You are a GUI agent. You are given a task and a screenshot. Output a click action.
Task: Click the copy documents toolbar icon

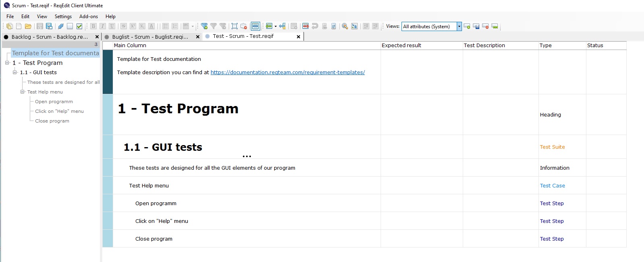pos(10,26)
